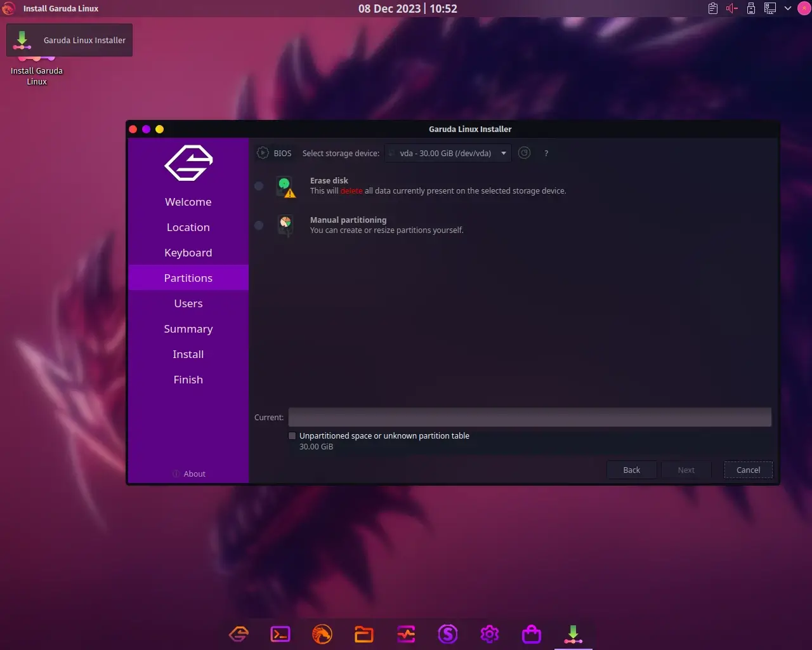This screenshot has width=812, height=650.
Task: Click the 'Current:' label
Action: [269, 417]
